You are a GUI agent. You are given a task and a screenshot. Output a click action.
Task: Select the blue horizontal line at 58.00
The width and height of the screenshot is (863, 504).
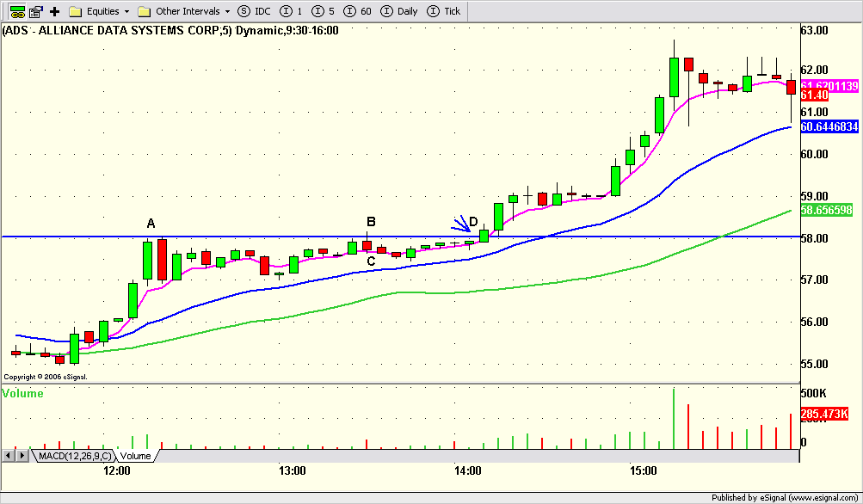(x=400, y=237)
